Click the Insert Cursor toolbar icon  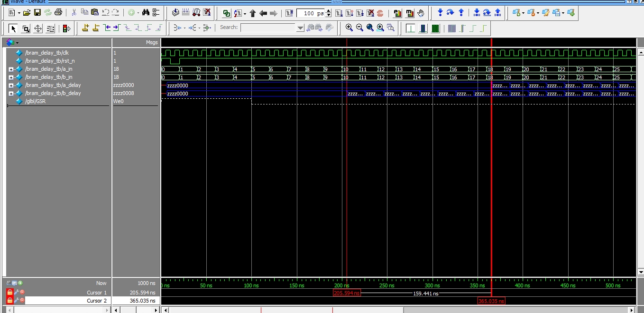[85, 28]
